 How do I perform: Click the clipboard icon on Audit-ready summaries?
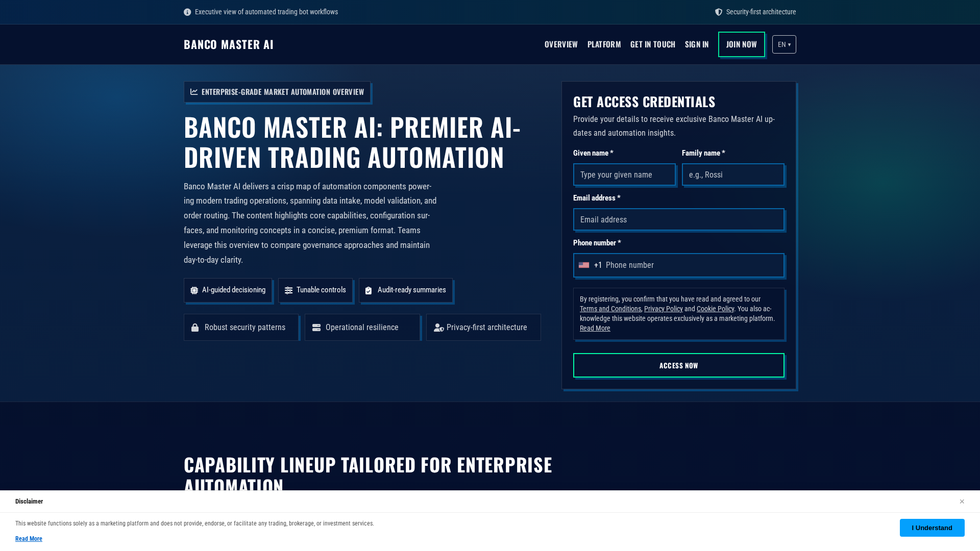click(369, 290)
